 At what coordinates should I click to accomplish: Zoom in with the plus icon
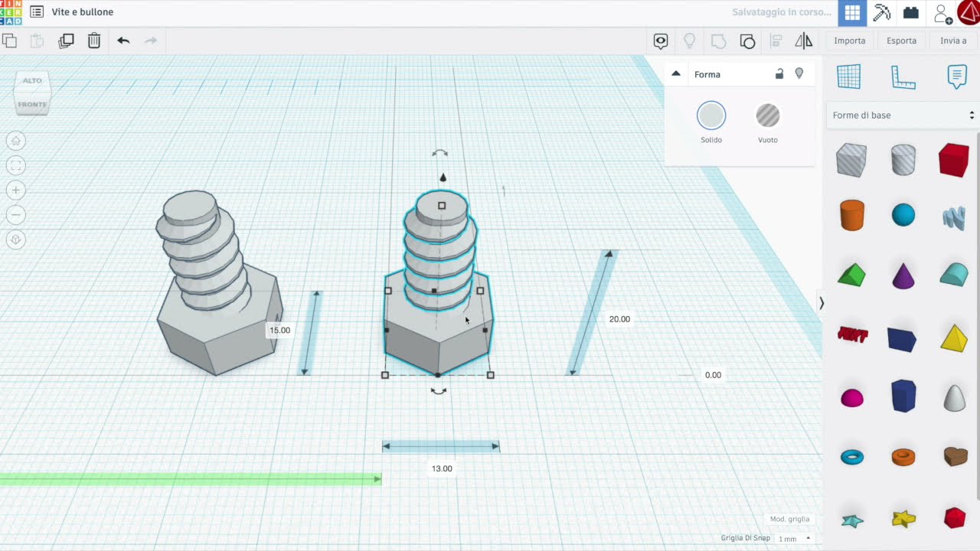point(16,190)
